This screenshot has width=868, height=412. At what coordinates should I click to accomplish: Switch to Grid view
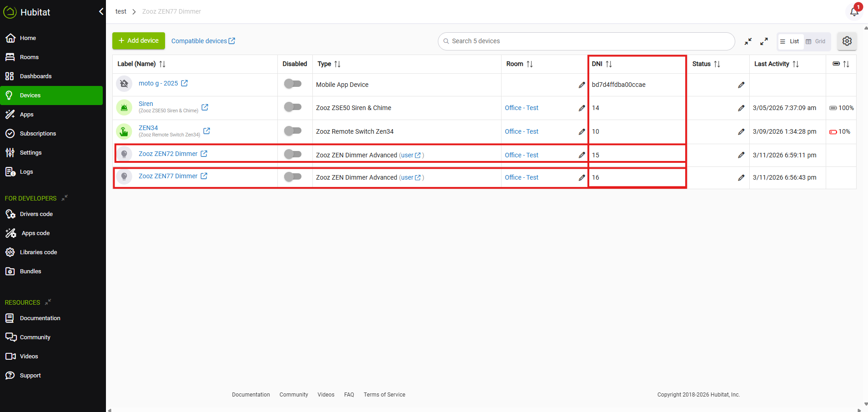816,41
